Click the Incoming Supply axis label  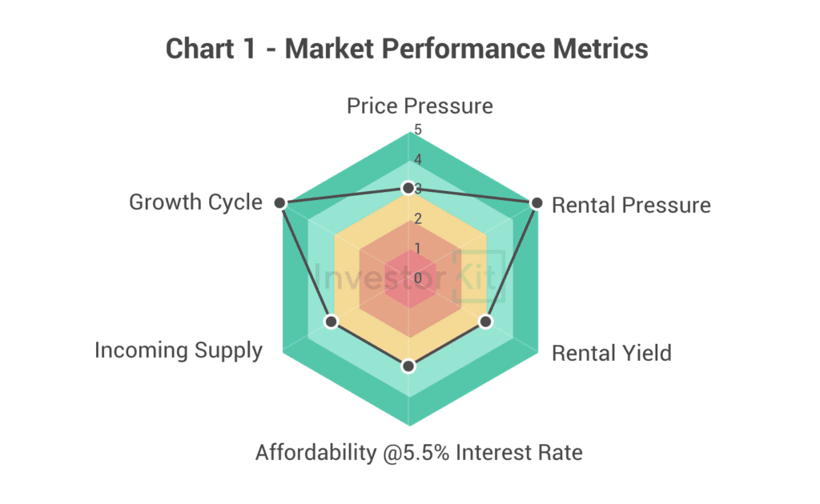(179, 350)
